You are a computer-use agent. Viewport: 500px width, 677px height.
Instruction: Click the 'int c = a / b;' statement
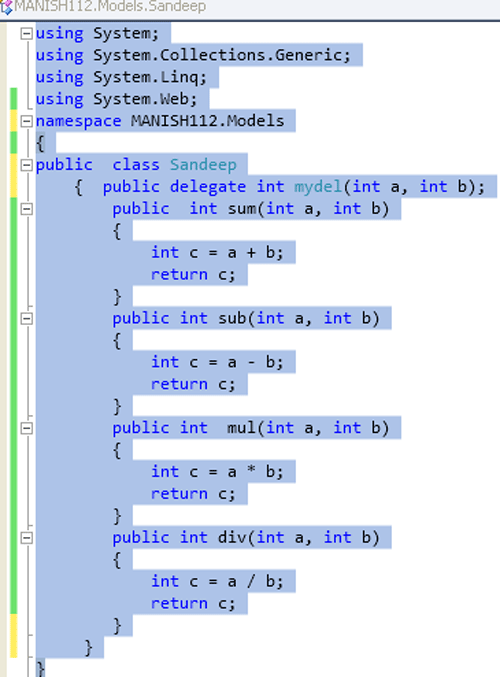point(217,582)
